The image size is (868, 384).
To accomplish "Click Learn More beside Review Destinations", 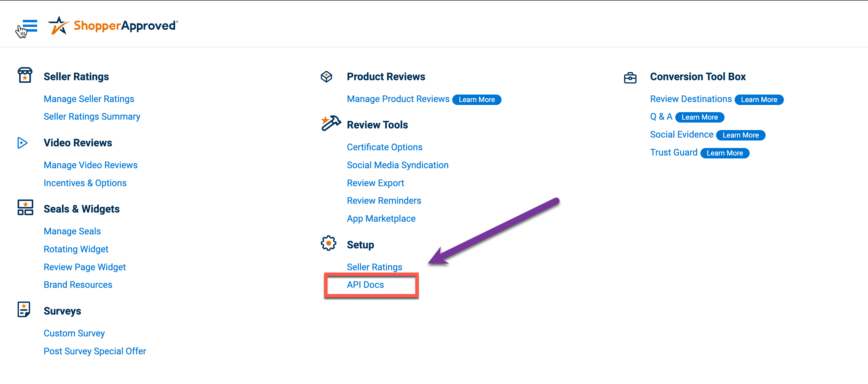I will pos(759,100).
